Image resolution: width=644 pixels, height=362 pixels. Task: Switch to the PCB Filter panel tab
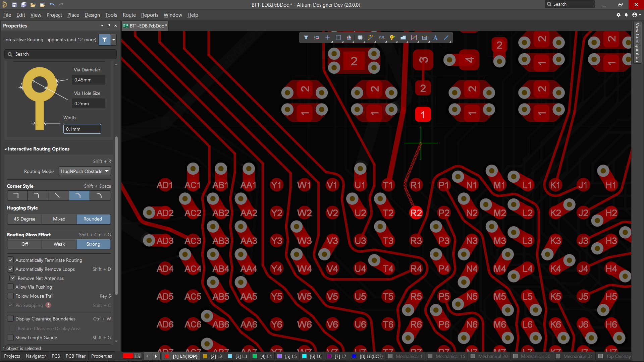[x=75, y=356]
